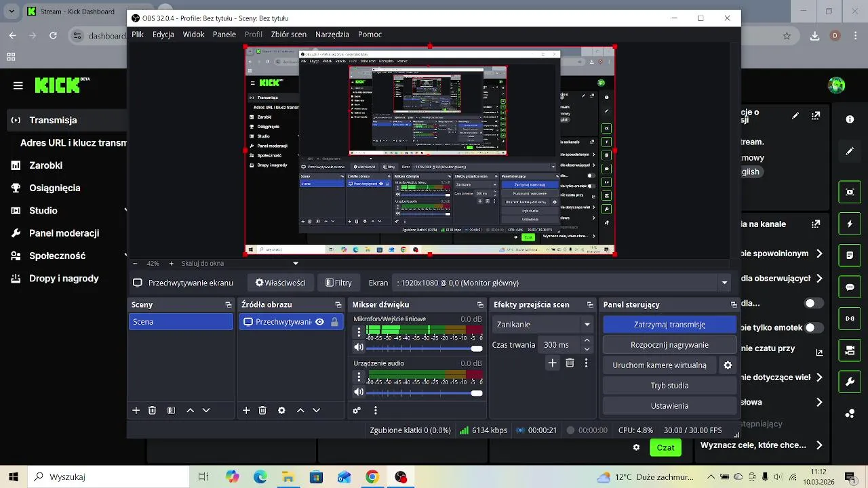Viewport: 868px width, 488px height.
Task: Delete selected source with trash icon
Action: click(262, 410)
